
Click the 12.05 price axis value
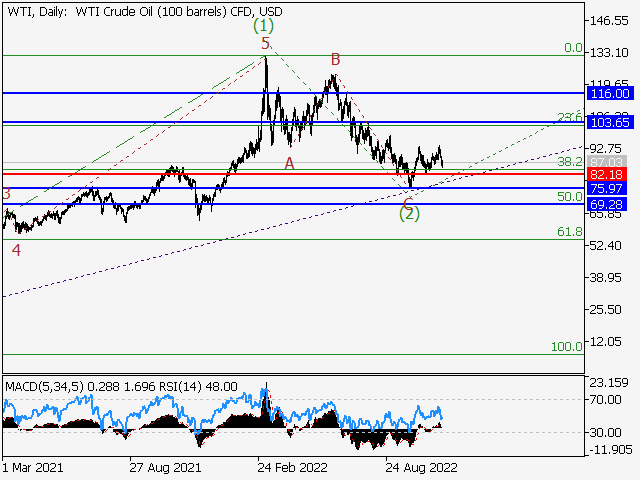coord(606,341)
